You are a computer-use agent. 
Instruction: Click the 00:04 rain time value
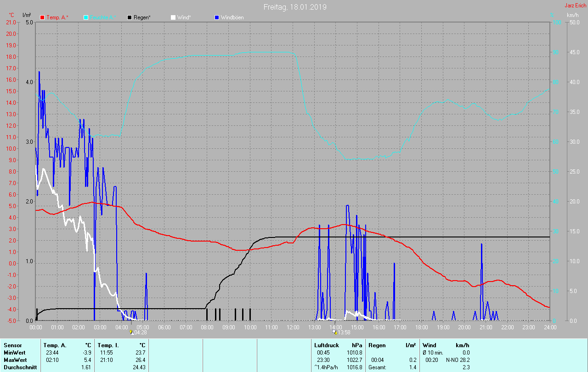pyautogui.click(x=378, y=360)
